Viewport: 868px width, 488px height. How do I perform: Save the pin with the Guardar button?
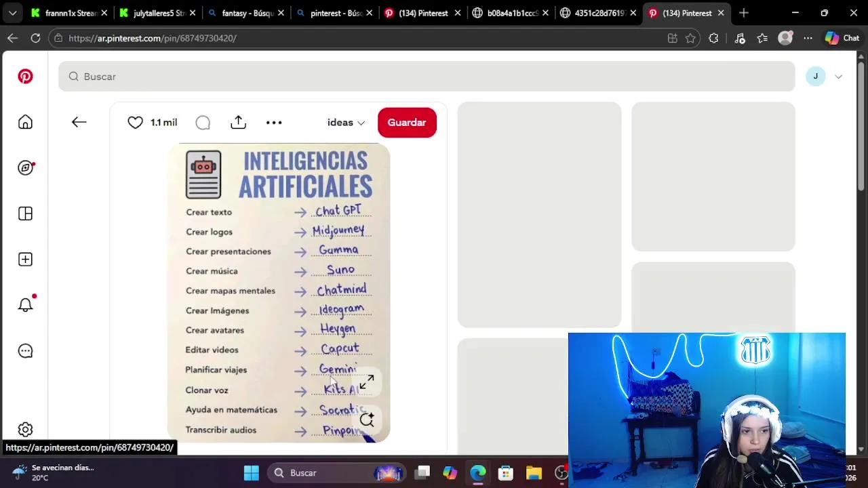coord(407,123)
